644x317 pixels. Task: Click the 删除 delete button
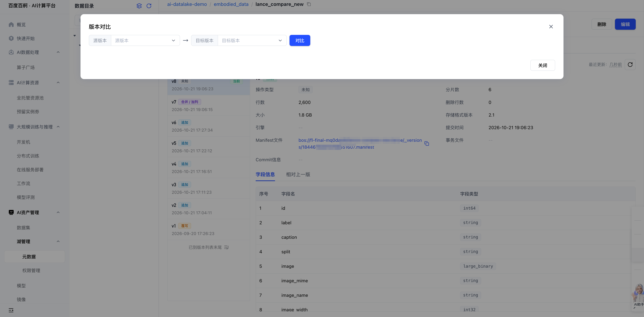pos(602,24)
